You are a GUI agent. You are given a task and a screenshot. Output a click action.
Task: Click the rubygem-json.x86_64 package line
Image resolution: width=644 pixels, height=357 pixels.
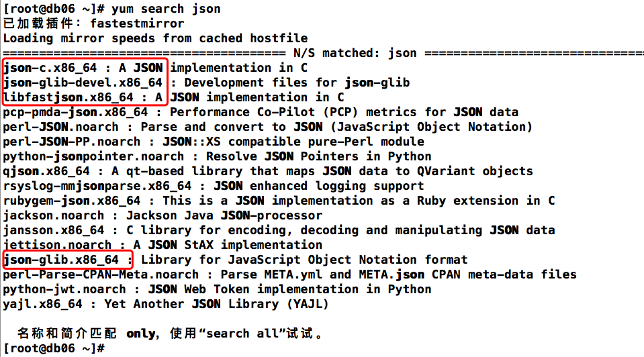(71, 201)
